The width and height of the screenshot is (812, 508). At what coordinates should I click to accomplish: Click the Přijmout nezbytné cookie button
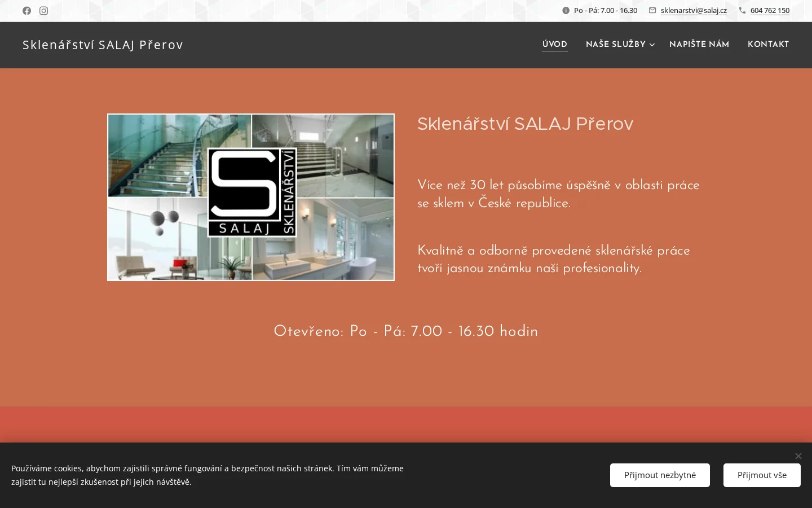pos(660,475)
